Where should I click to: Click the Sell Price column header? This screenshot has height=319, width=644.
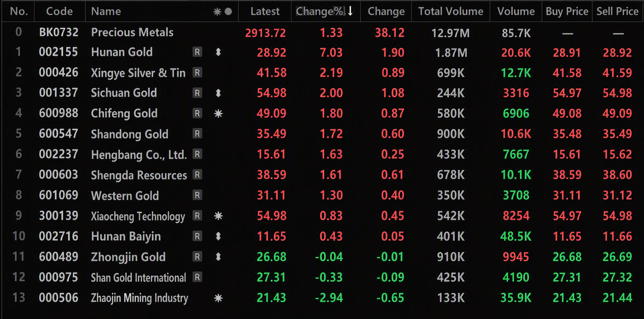(618, 11)
